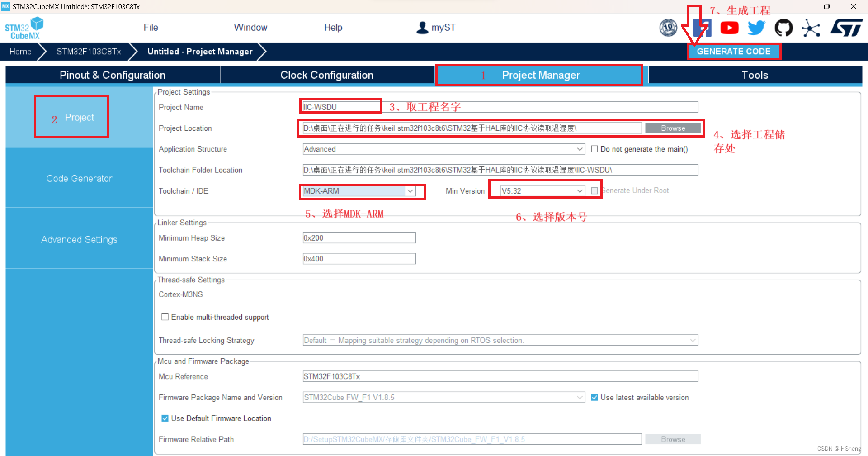The height and width of the screenshot is (456, 868).
Task: Open the ST 10-year anniversary badge icon
Action: (668, 28)
